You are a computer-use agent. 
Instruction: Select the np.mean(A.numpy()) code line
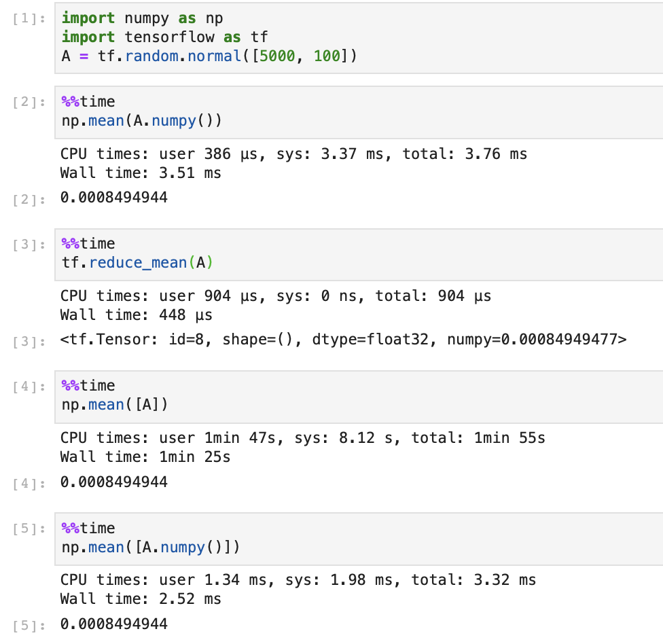[126, 120]
